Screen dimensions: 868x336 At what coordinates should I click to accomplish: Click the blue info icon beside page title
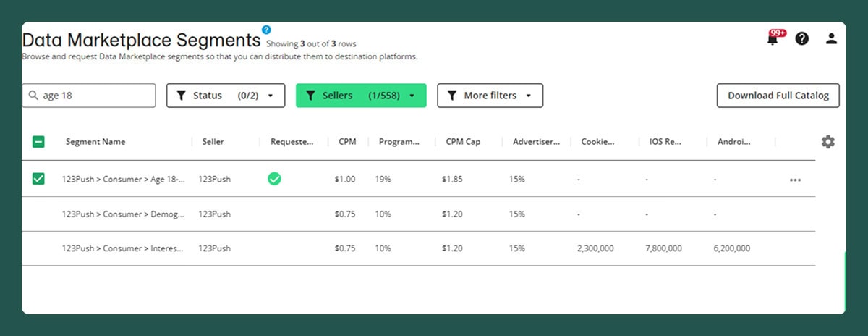click(x=266, y=30)
